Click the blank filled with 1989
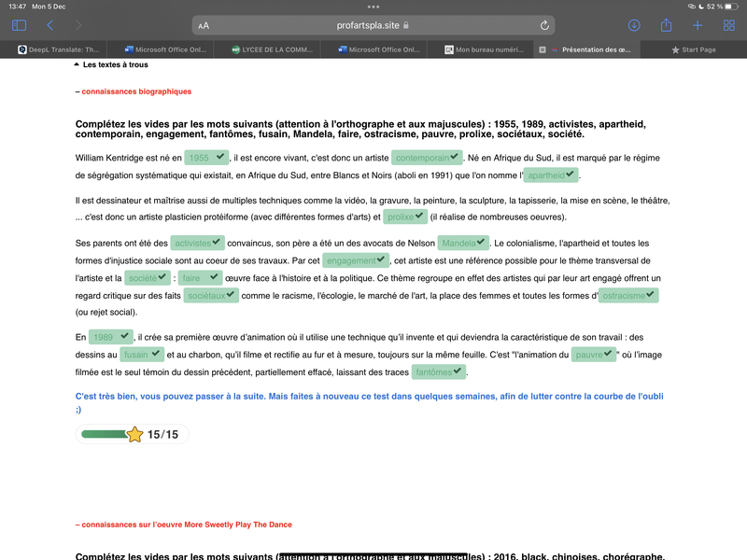 [x=111, y=337]
